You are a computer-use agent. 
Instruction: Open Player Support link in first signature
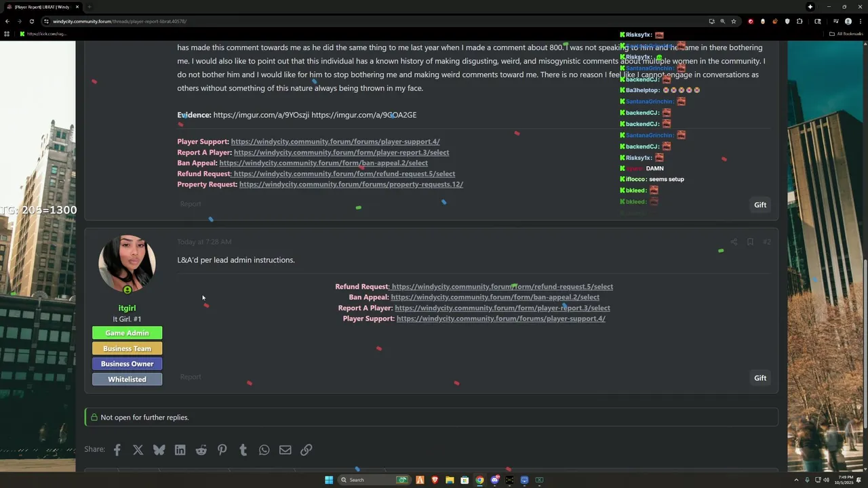[335, 142]
